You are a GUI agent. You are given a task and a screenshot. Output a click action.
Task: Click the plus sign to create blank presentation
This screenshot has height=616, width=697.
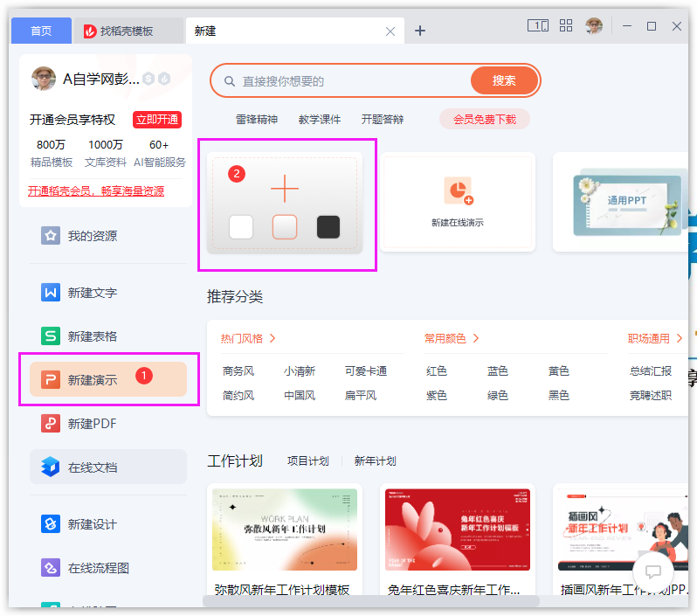pos(285,189)
